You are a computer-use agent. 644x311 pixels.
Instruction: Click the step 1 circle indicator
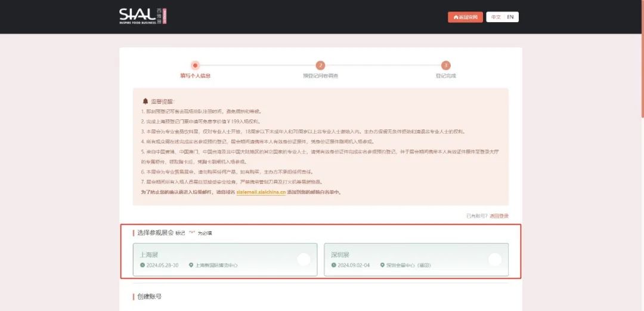(195, 65)
